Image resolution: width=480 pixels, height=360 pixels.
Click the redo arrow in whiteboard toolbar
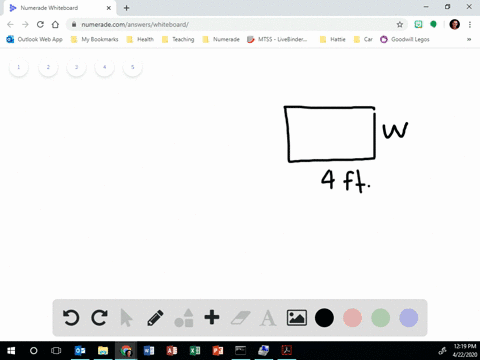[x=99, y=318]
